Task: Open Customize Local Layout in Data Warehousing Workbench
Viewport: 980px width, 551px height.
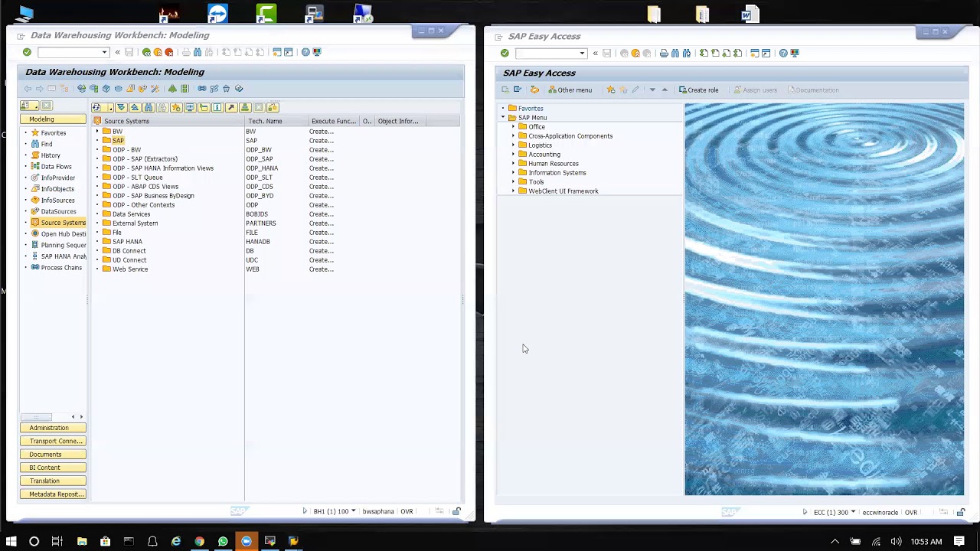Action: [x=317, y=52]
